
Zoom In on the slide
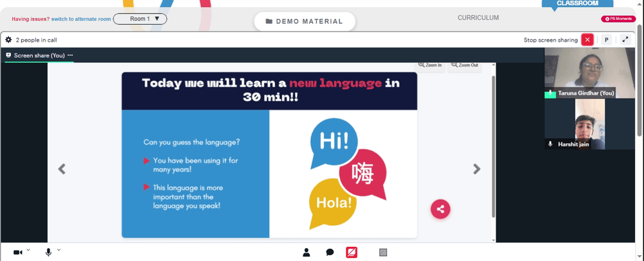click(430, 65)
